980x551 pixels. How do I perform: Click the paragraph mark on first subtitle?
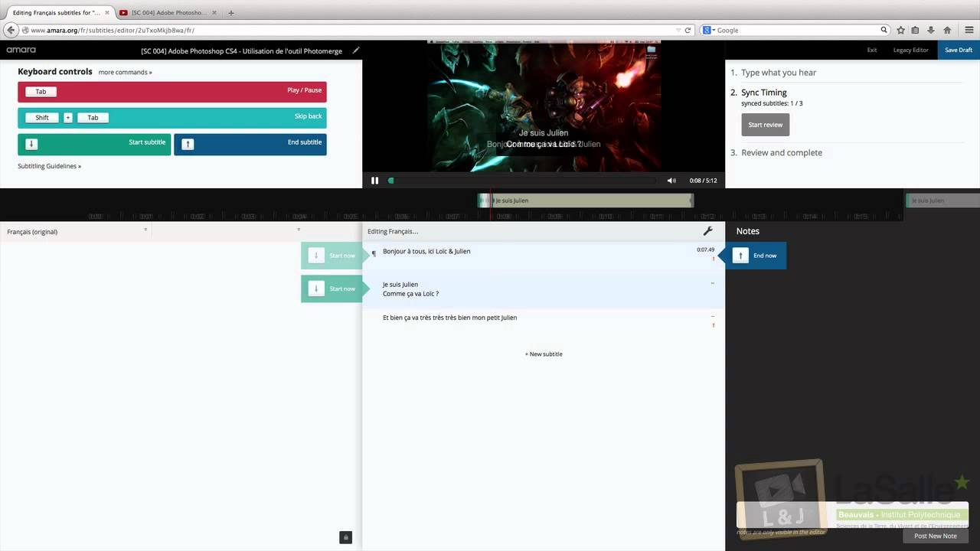tap(374, 253)
